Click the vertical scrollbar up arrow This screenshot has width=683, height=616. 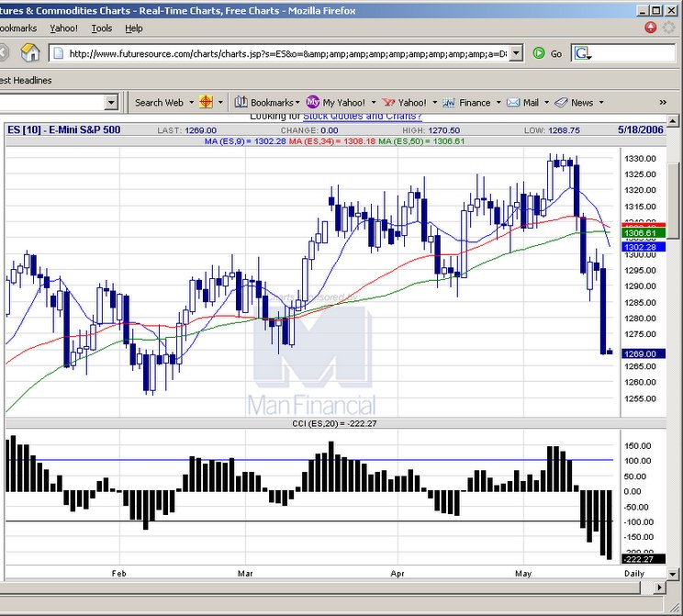click(x=673, y=120)
